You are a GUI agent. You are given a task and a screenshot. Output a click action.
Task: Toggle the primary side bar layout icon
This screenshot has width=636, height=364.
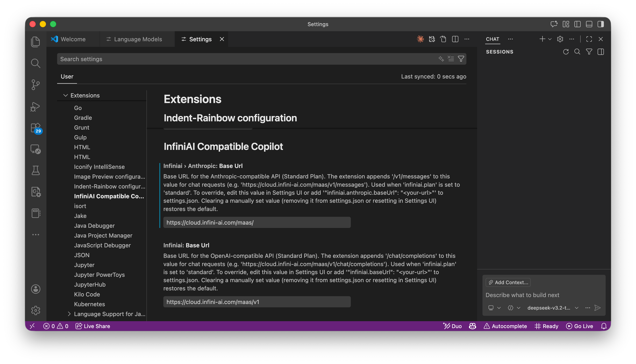pyautogui.click(x=578, y=24)
